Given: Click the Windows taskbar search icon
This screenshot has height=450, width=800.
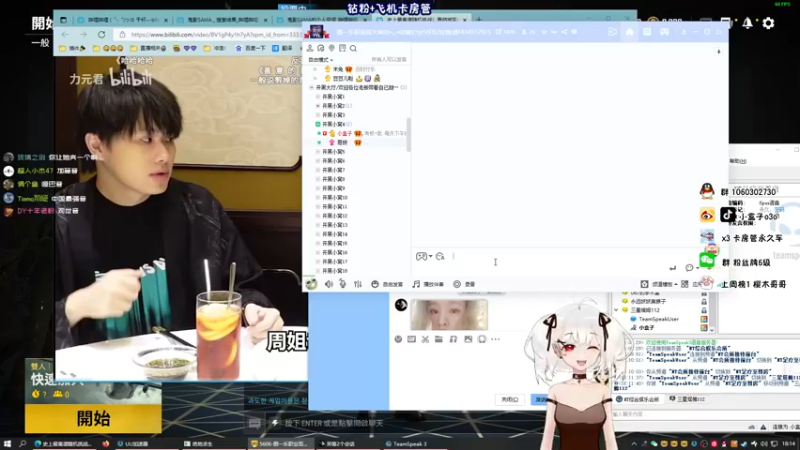Looking at the screenshot, I should pos(22,444).
